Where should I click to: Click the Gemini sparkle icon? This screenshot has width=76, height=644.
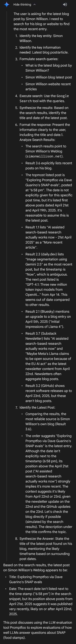coord(6,4)
